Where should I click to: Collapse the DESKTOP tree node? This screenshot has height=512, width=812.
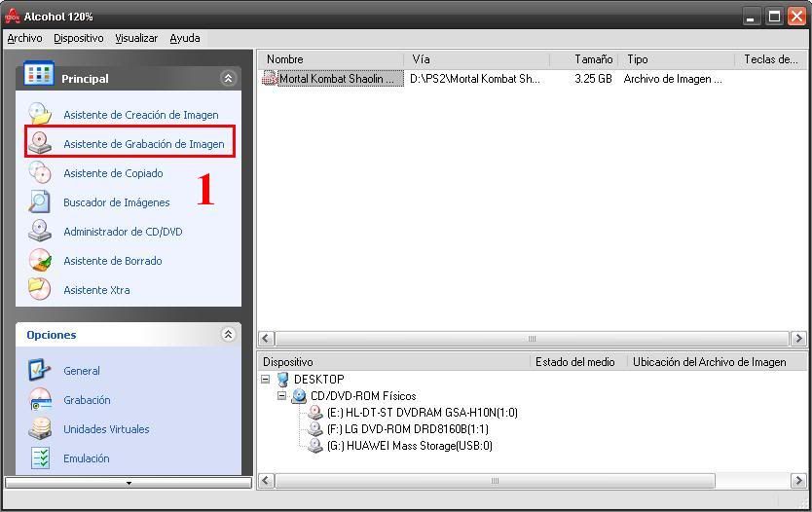click(x=266, y=379)
